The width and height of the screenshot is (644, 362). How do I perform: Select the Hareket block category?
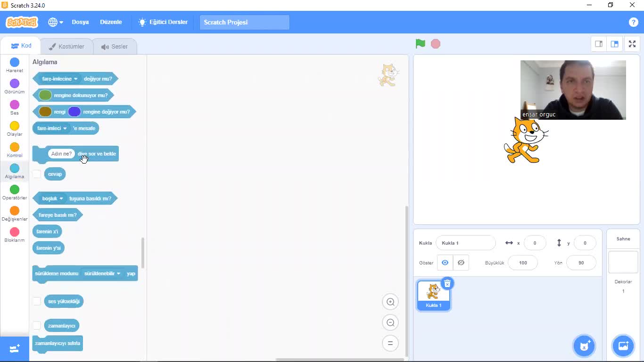coord(15,65)
